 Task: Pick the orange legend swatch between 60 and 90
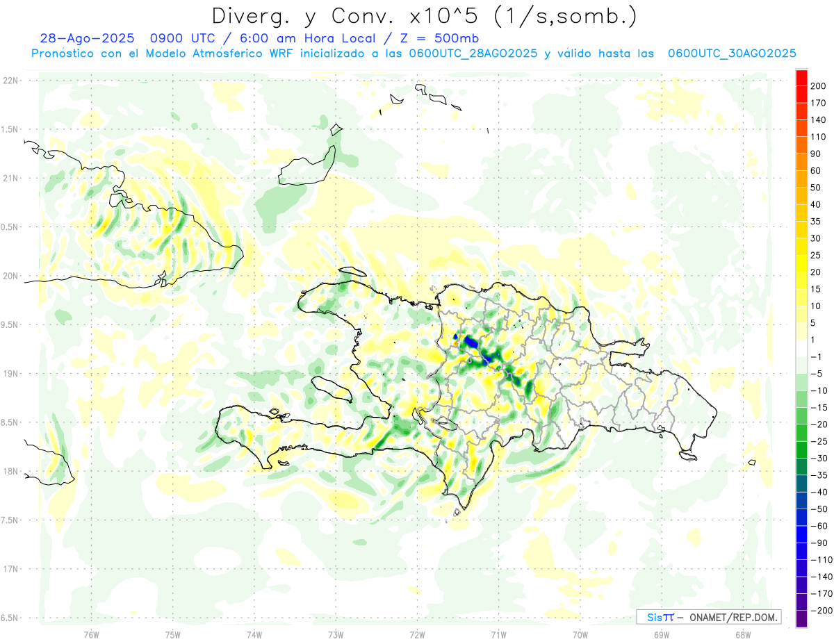[x=801, y=162]
